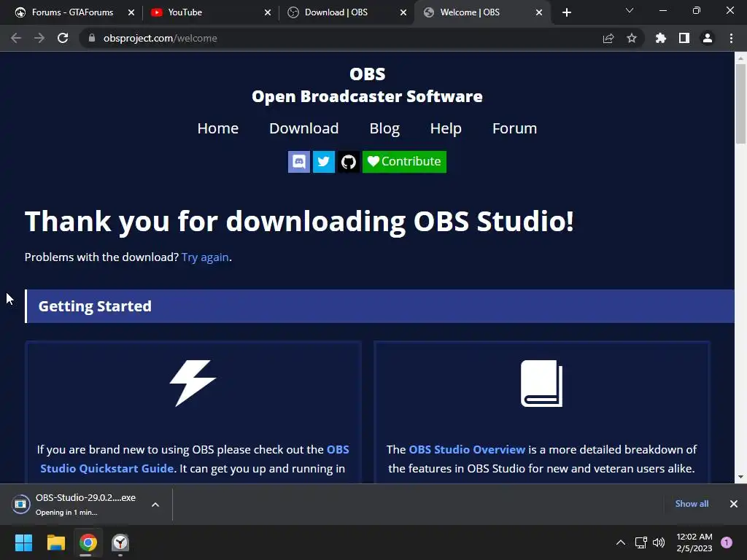
Task: Open a new browser tab
Action: [566, 12]
